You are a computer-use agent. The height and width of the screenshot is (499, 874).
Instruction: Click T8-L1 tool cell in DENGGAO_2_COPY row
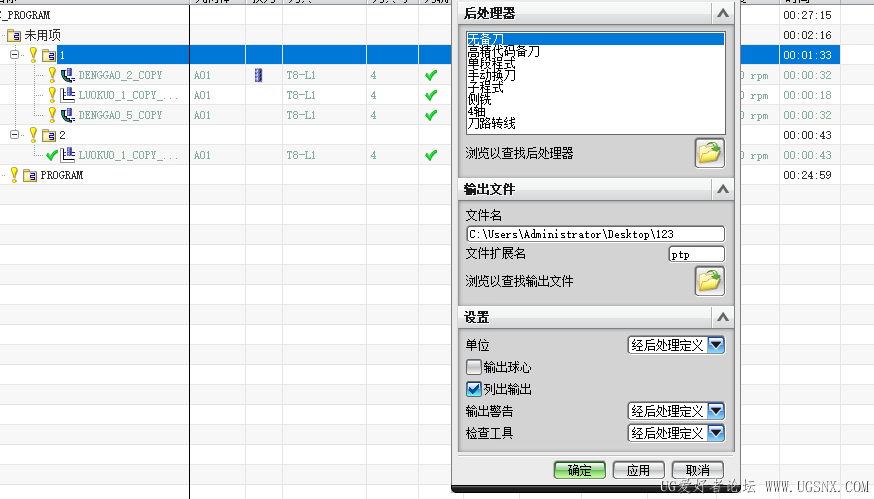coord(301,75)
